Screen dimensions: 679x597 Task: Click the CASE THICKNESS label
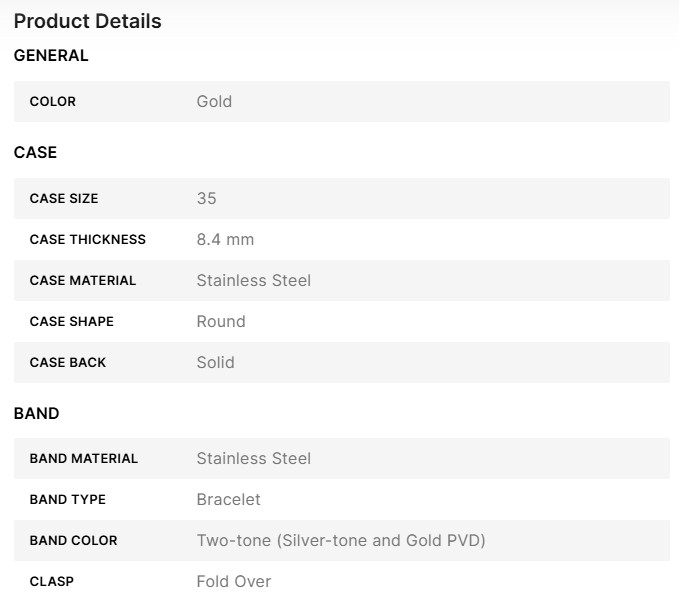point(88,240)
